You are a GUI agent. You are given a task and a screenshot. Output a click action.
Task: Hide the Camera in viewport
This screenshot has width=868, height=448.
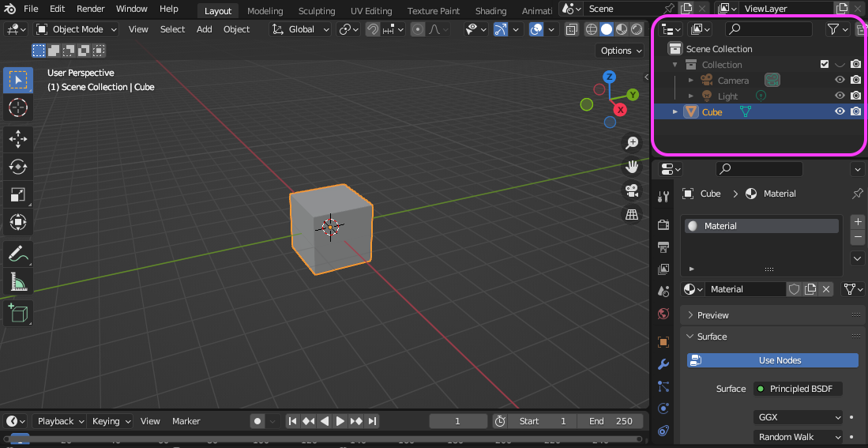[840, 81]
